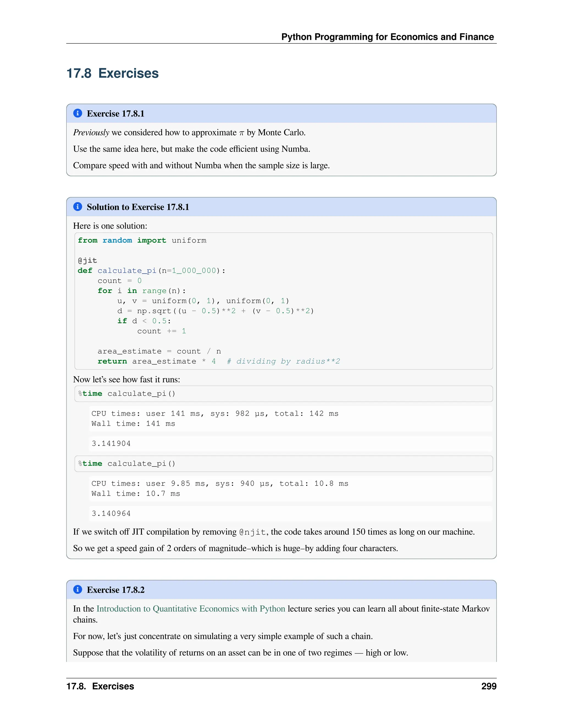
Task: Click the page number 299
Action: (x=489, y=686)
